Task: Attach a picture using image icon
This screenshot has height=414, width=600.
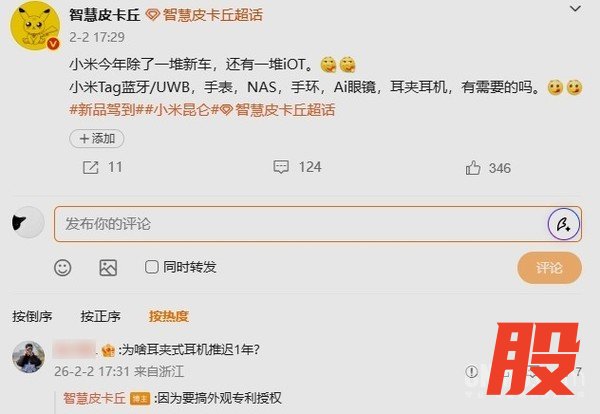Action: [108, 267]
